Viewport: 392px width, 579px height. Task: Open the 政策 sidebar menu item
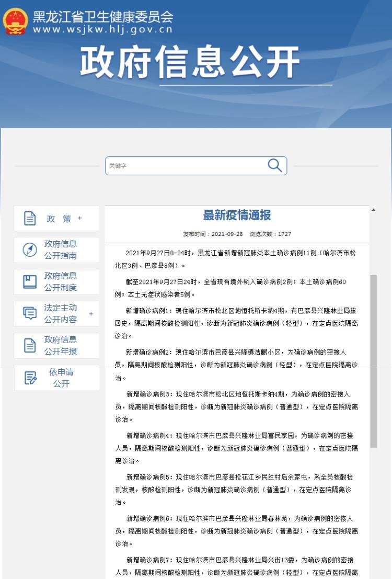point(56,218)
